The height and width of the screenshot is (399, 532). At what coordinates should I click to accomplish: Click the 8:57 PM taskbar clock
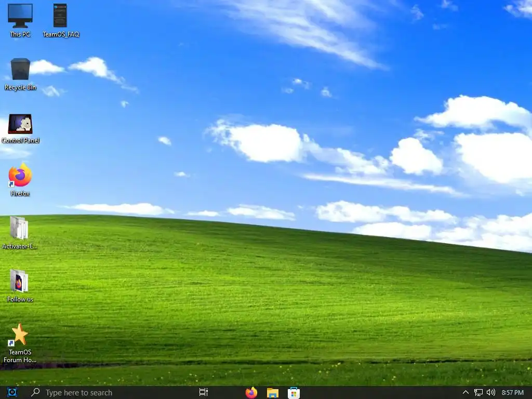point(512,393)
